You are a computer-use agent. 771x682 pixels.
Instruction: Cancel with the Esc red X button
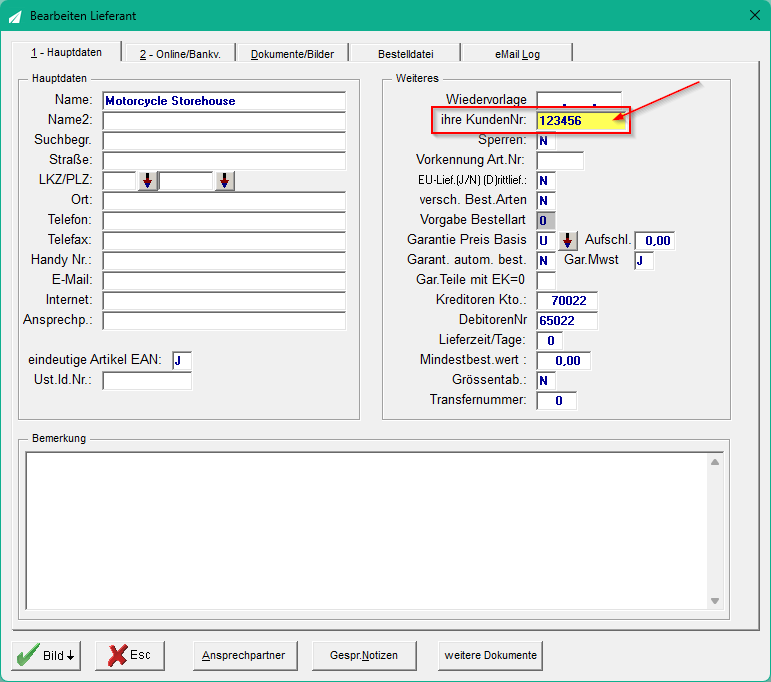point(130,655)
